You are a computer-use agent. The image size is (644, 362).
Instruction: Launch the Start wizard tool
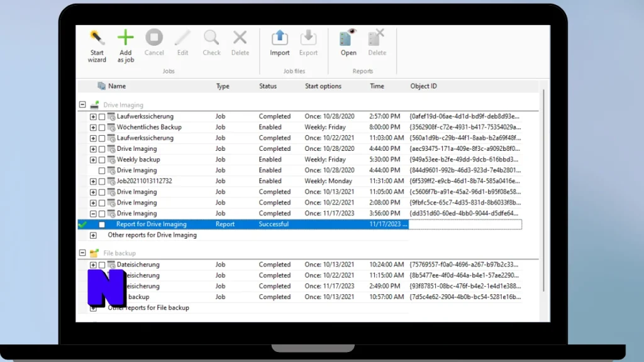tap(96, 46)
